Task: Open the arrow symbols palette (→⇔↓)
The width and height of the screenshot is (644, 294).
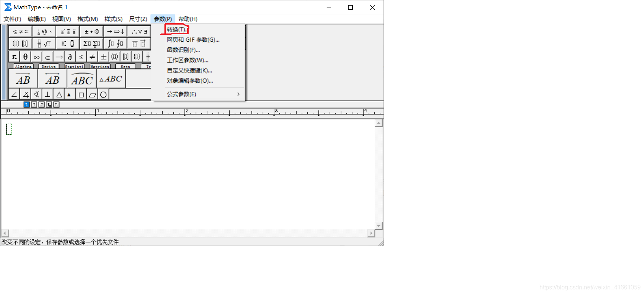Action: pos(115,32)
